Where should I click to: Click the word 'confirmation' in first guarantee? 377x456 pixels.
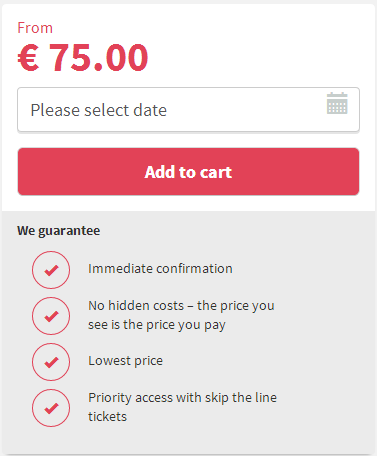click(x=194, y=269)
